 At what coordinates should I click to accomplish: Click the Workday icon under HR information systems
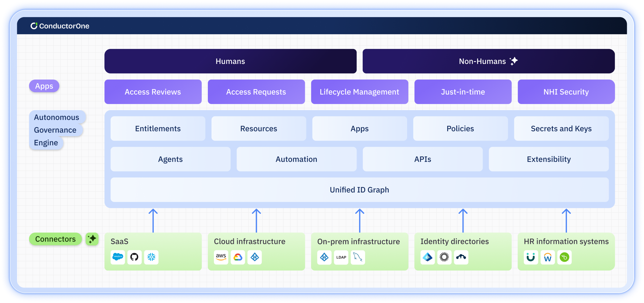point(548,257)
